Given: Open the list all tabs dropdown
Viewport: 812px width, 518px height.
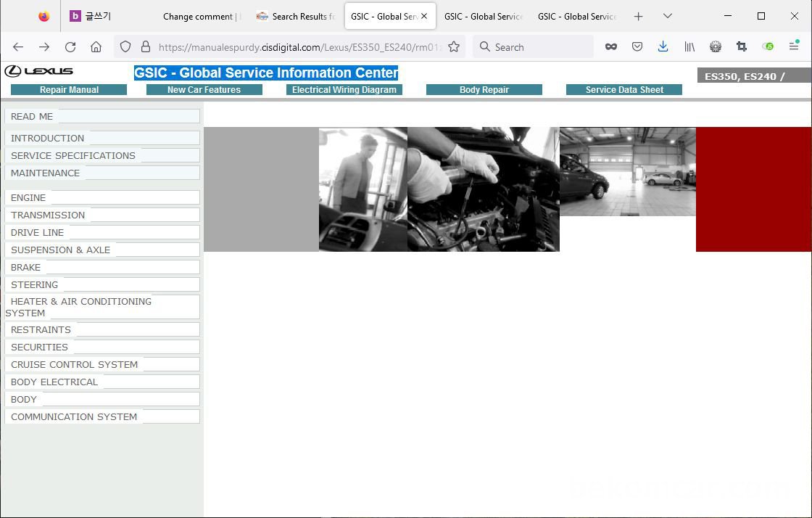Looking at the screenshot, I should 668,16.
